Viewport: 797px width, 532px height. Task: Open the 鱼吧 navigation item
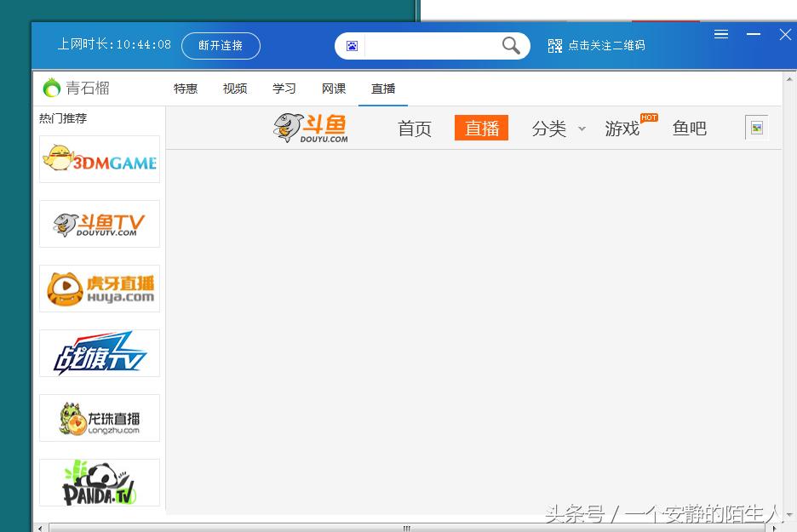tap(690, 129)
